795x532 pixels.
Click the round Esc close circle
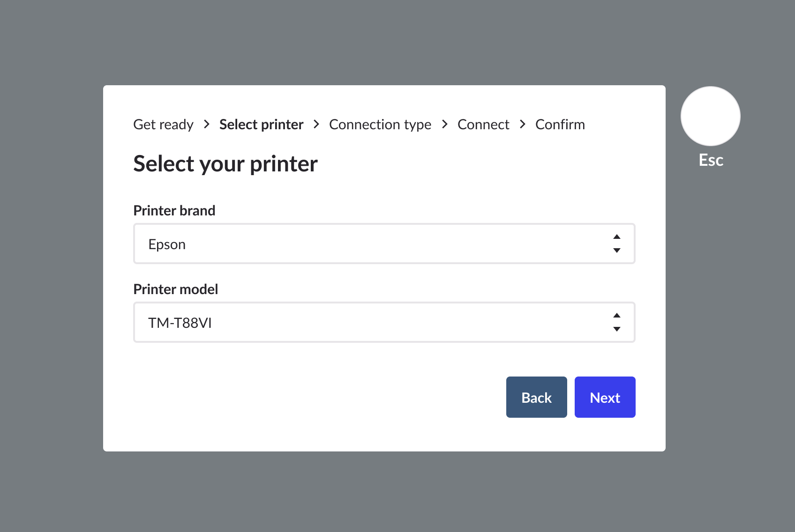tap(710, 116)
